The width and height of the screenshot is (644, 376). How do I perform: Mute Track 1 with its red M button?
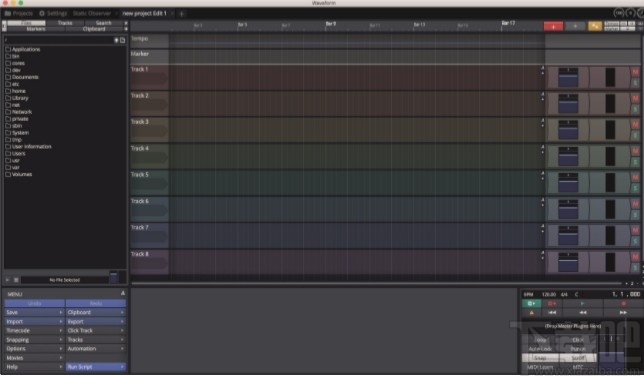coord(635,72)
